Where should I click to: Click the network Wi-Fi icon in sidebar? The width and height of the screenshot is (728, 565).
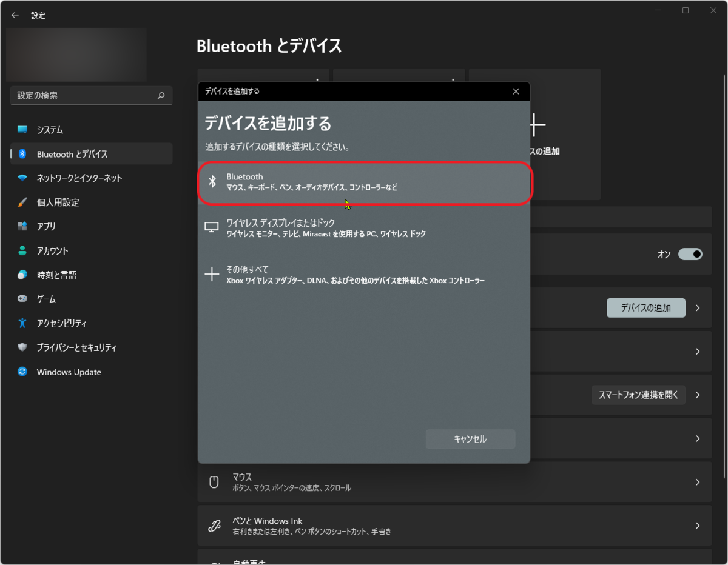[x=22, y=178]
